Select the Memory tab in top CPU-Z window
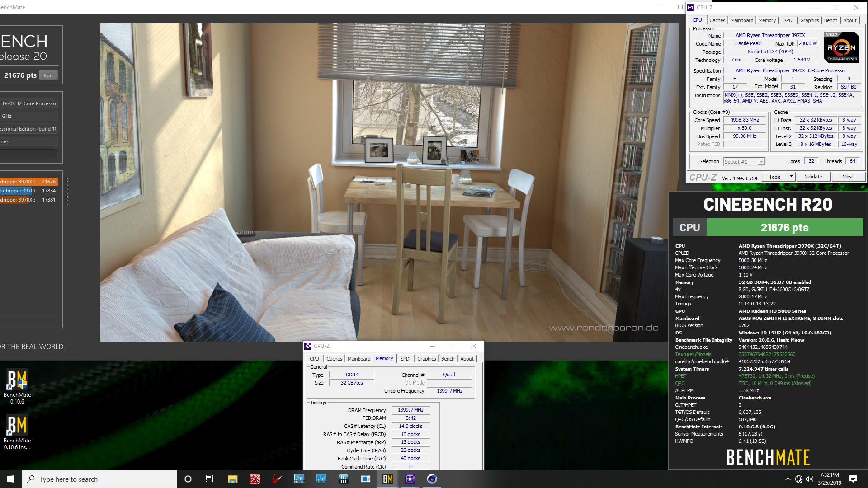This screenshot has width=868, height=488. pyautogui.click(x=767, y=20)
